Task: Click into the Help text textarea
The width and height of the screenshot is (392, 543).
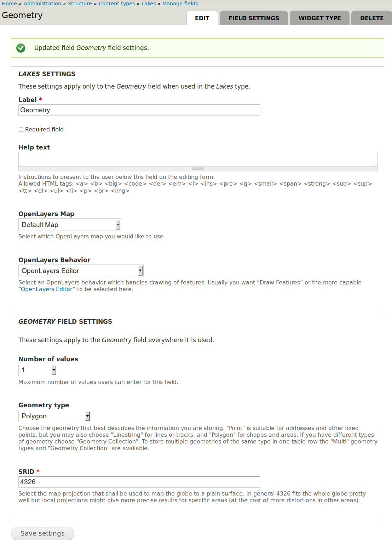Action: [x=198, y=159]
